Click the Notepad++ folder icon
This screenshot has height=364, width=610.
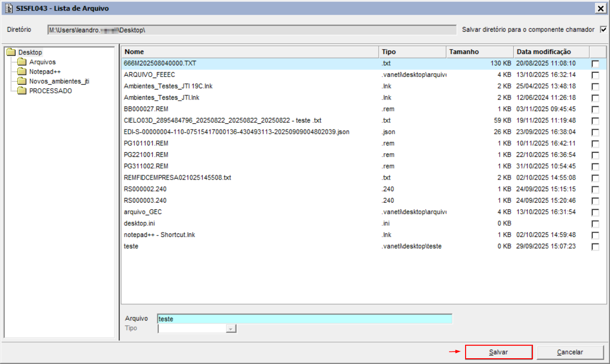coord(22,72)
